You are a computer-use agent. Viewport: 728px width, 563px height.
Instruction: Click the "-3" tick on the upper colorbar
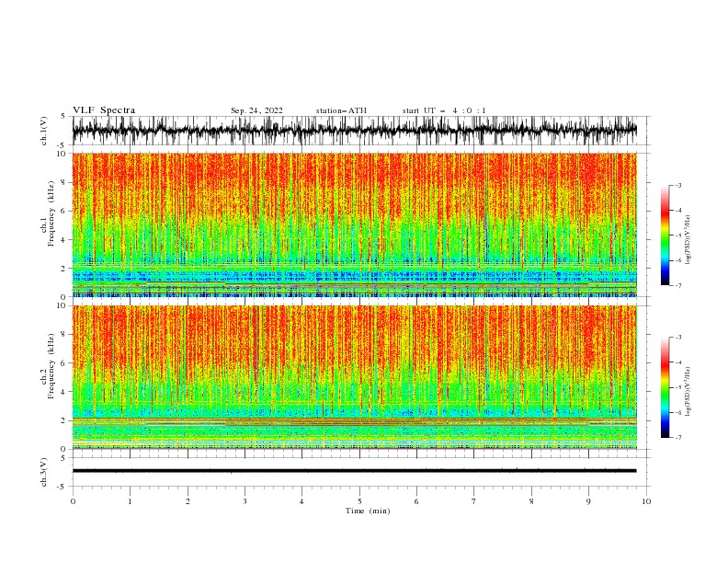(x=678, y=185)
